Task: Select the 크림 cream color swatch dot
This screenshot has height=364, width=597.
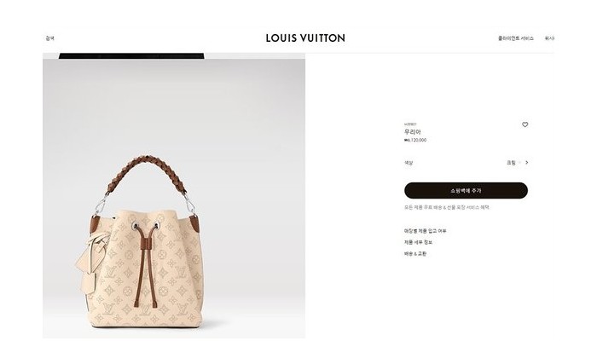Action: click(519, 163)
